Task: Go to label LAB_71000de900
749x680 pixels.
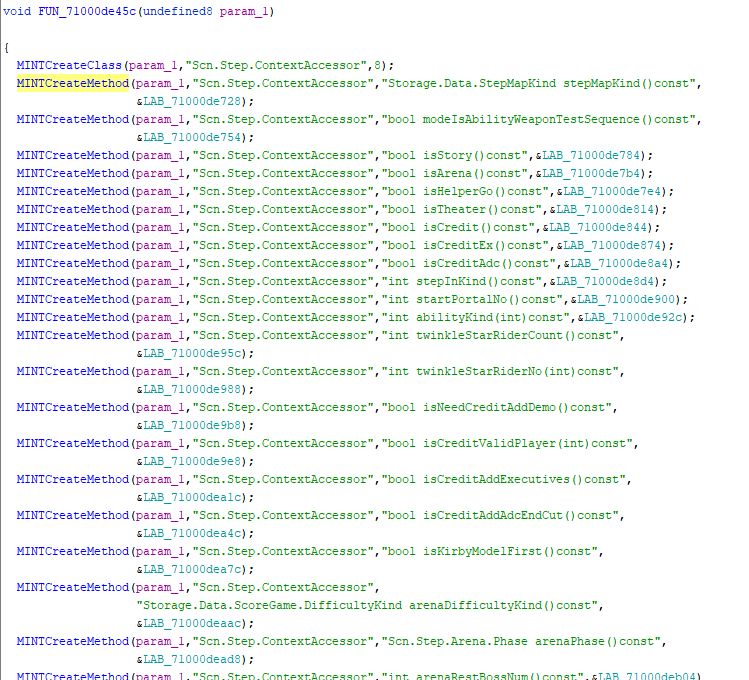Action: [626, 299]
